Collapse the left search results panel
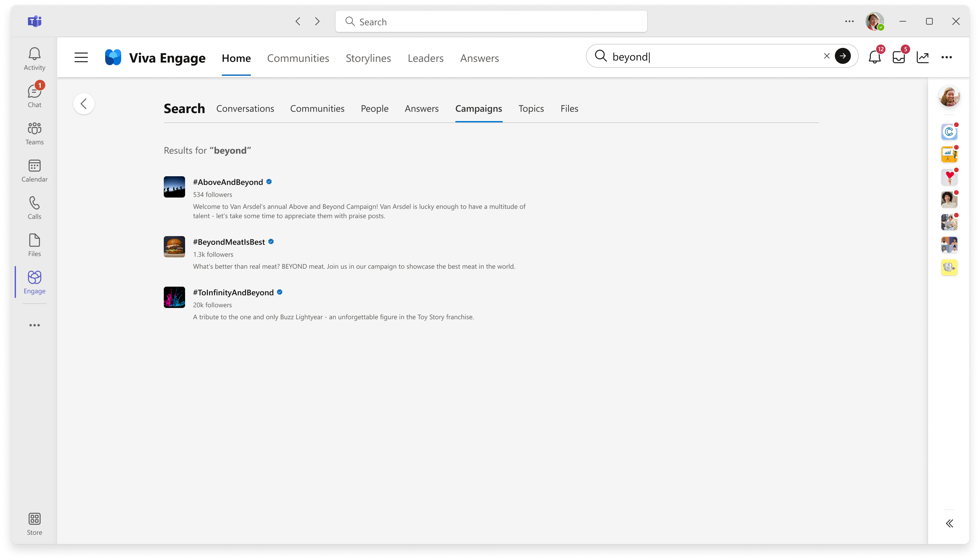The height and width of the screenshot is (560, 980). click(84, 103)
